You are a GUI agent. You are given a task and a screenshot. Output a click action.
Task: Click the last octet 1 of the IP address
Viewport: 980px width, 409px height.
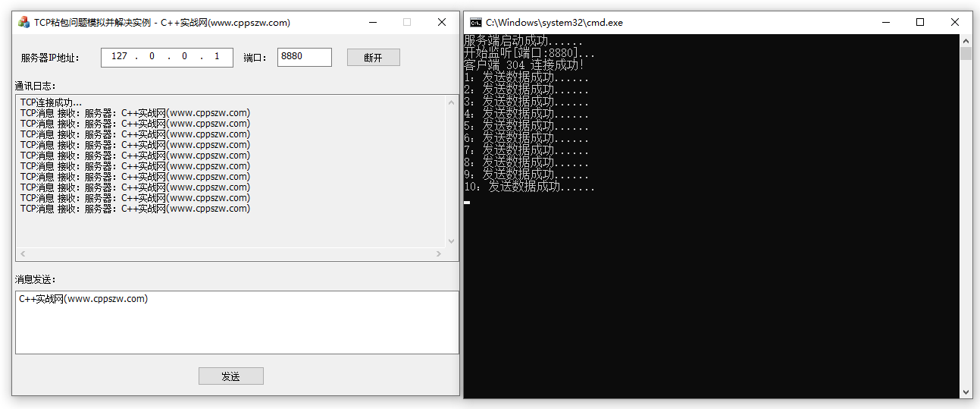[x=218, y=57]
